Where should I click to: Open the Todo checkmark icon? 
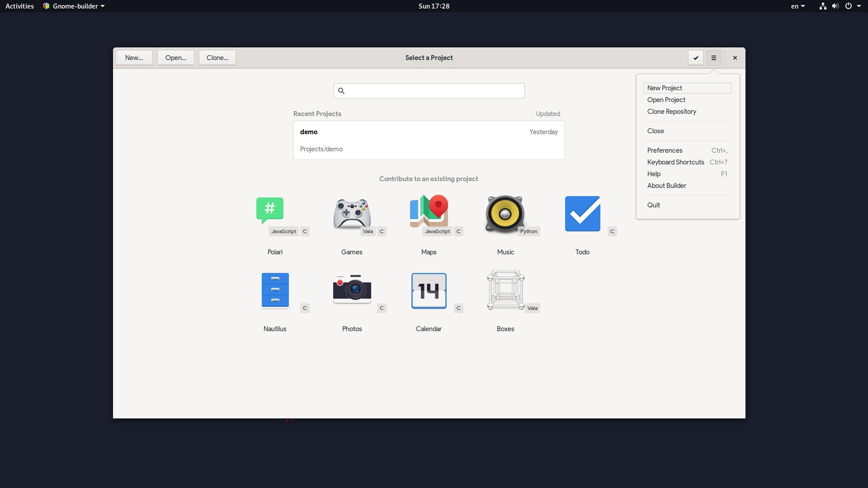582,213
